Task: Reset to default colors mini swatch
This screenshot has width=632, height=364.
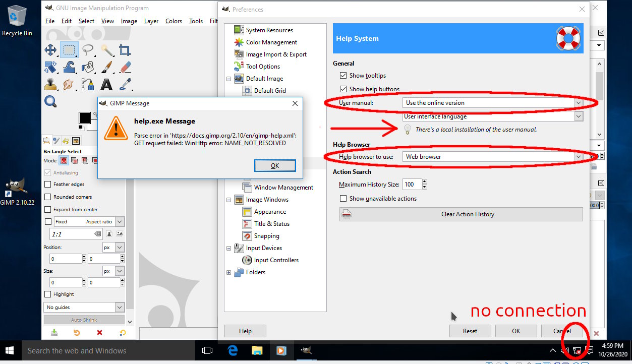Action: coord(81,127)
